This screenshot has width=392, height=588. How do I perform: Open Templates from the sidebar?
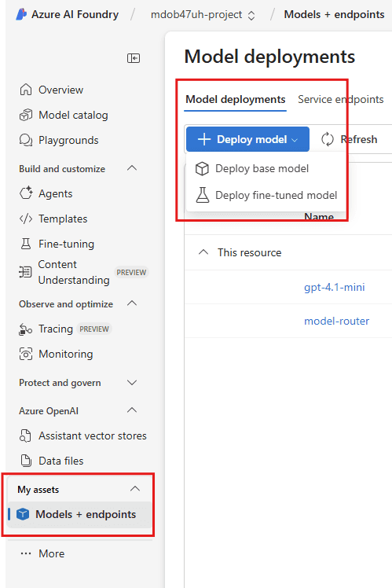click(x=63, y=219)
